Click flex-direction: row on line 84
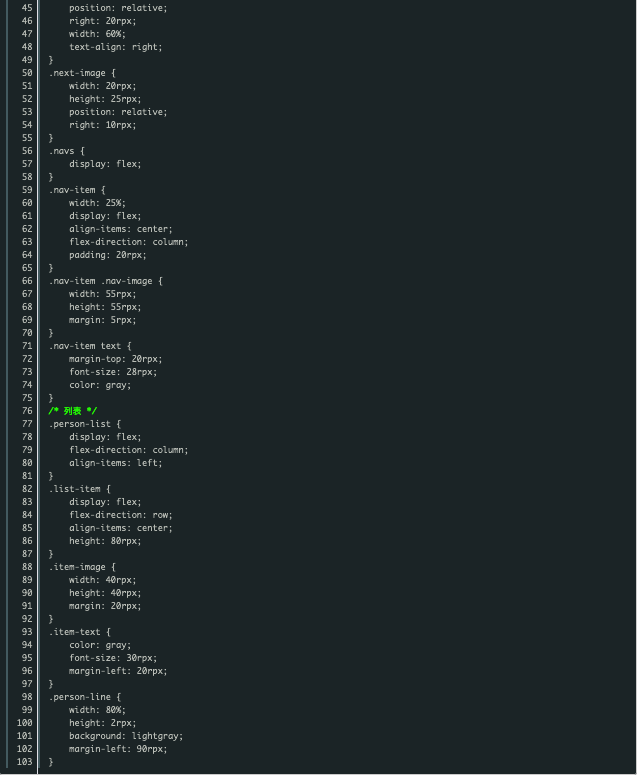 click(121, 515)
